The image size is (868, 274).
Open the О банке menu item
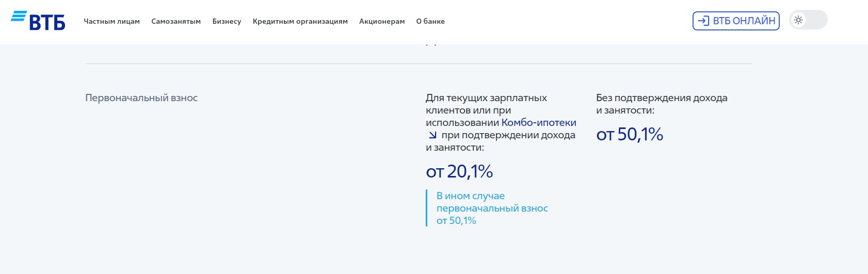coord(430,21)
